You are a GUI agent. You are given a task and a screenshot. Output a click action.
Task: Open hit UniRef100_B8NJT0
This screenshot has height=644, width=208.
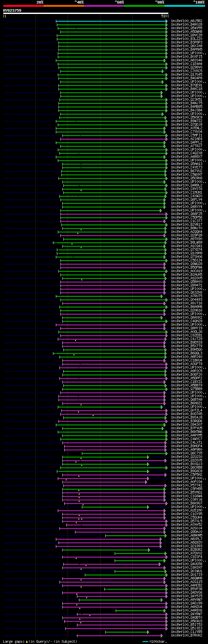[187, 228]
